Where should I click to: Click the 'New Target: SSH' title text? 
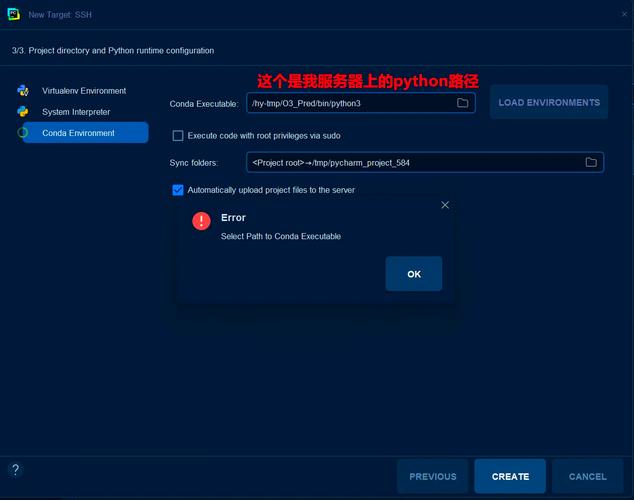click(x=60, y=15)
